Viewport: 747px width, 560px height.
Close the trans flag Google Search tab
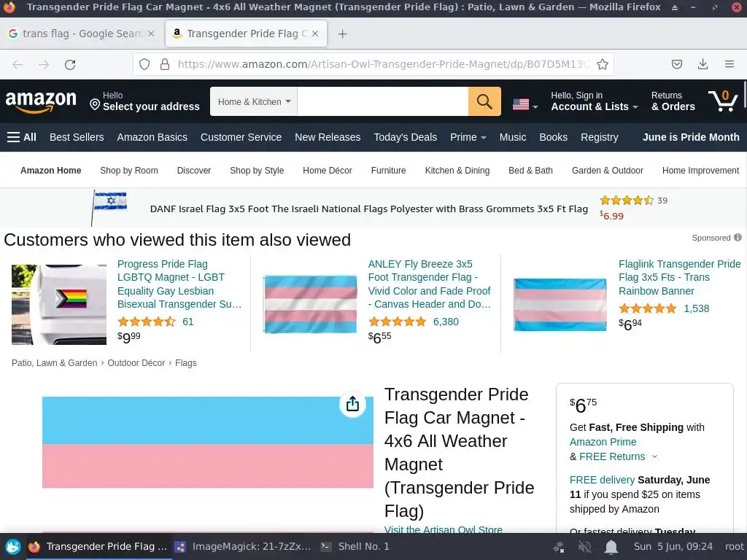151,34
